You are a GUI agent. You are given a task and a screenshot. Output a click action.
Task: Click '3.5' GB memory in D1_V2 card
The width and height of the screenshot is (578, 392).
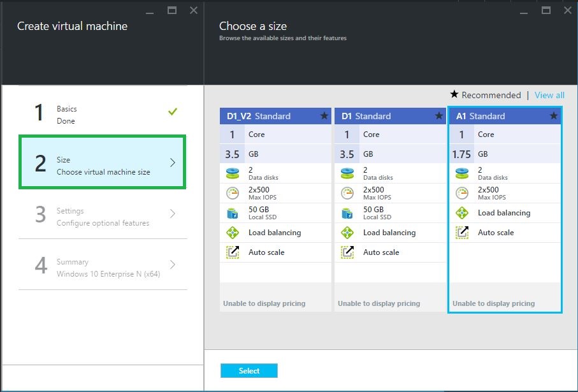(232, 154)
